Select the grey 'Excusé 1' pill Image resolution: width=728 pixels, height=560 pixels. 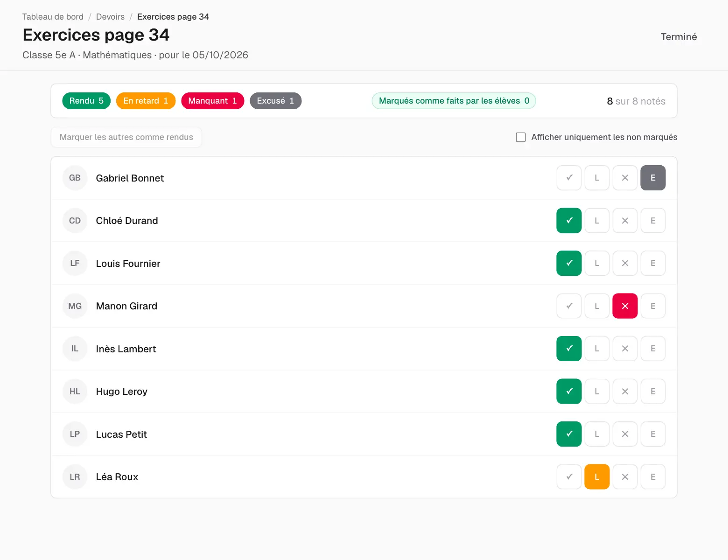[x=275, y=101]
